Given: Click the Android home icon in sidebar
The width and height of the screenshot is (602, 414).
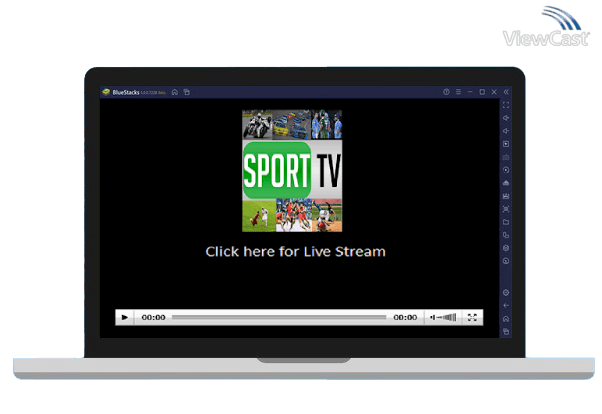Looking at the screenshot, I should (x=506, y=319).
